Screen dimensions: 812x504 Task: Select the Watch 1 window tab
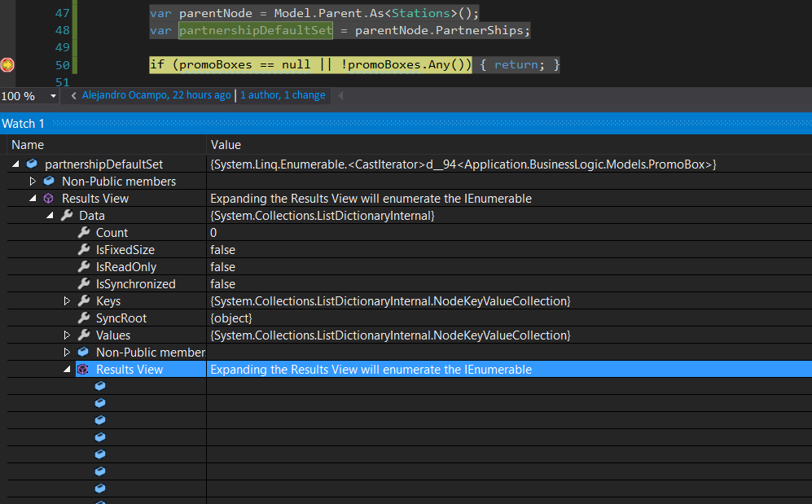pos(24,124)
